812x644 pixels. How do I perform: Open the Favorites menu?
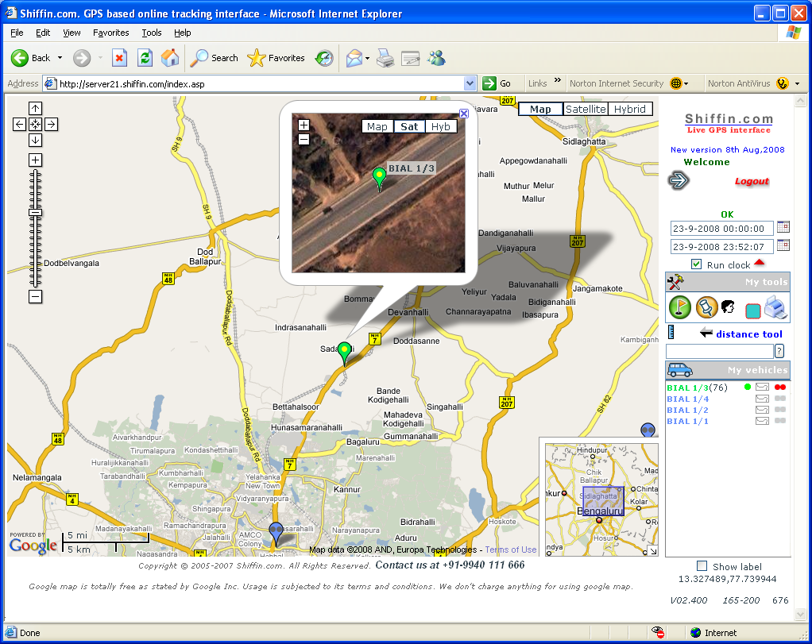[x=110, y=33]
